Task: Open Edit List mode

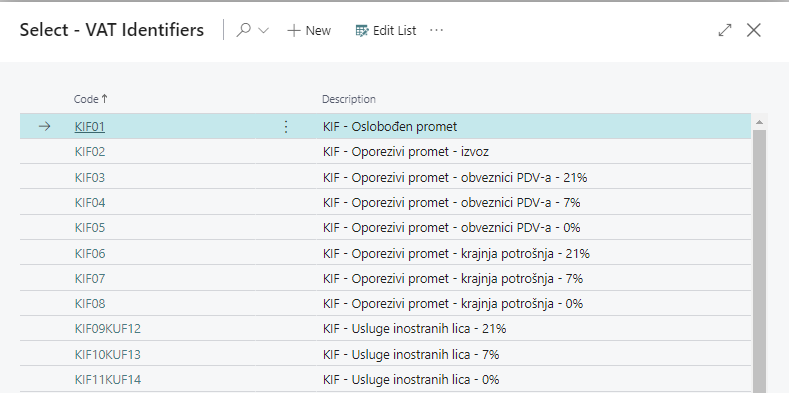Action: point(385,31)
